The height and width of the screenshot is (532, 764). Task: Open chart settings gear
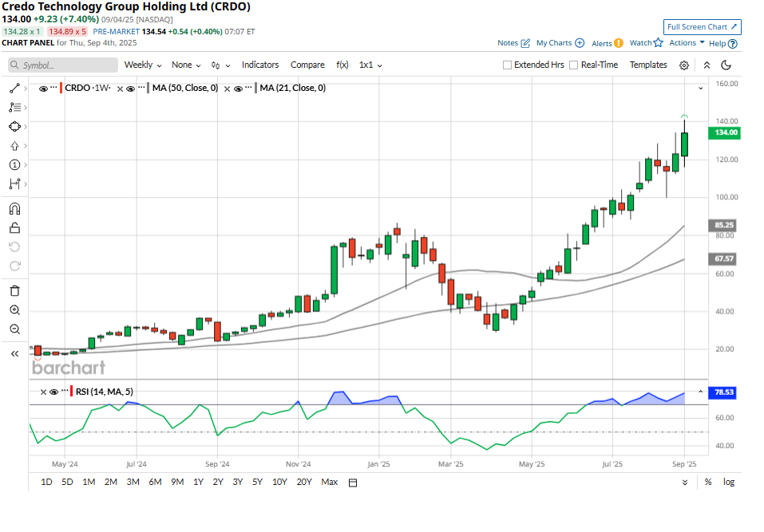point(684,65)
